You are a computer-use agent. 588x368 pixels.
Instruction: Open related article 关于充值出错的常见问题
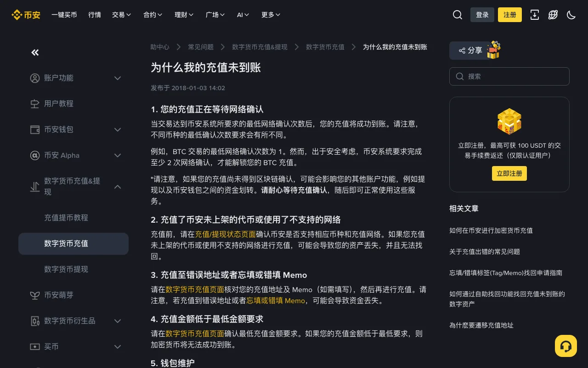pyautogui.click(x=485, y=252)
